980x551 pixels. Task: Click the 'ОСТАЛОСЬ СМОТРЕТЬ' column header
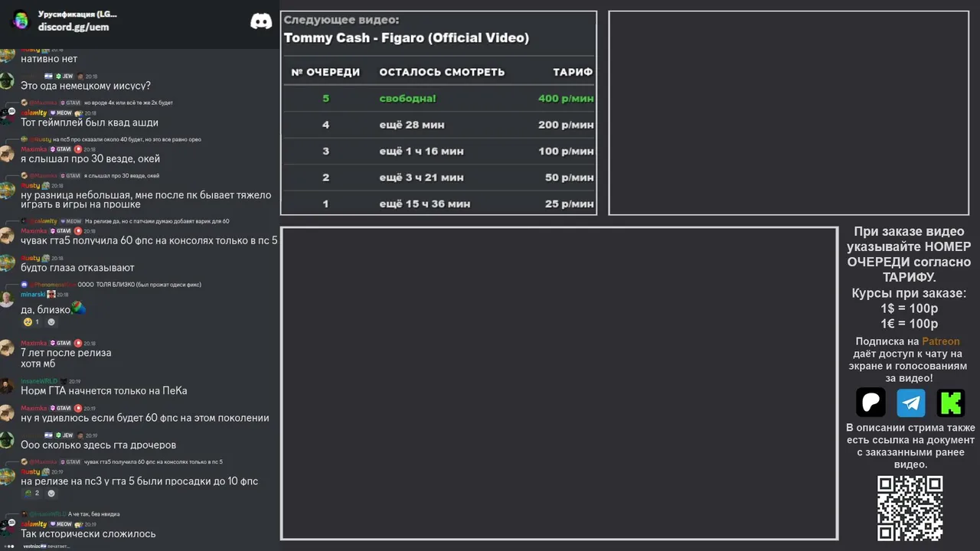[442, 72]
